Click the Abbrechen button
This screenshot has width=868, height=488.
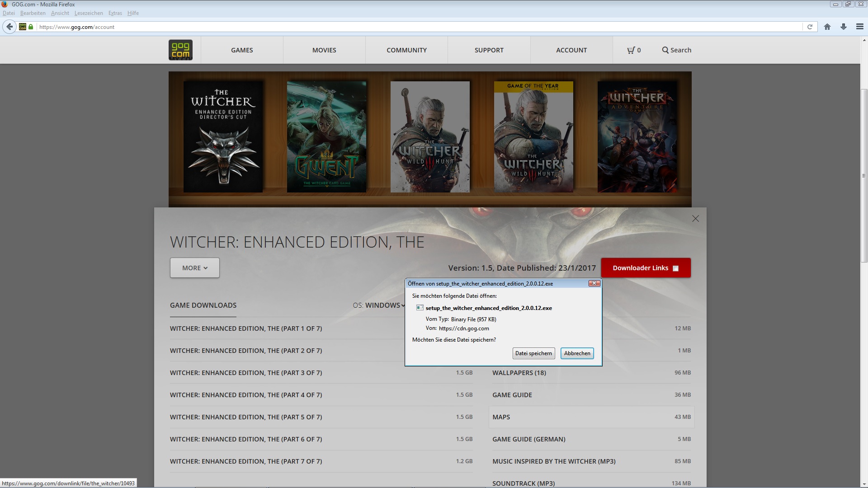pyautogui.click(x=577, y=353)
